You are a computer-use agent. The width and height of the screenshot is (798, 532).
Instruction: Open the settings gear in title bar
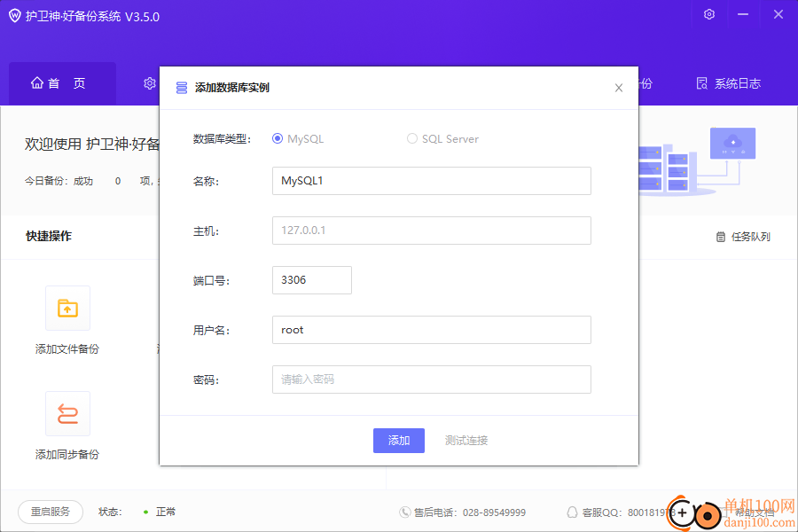coord(709,14)
